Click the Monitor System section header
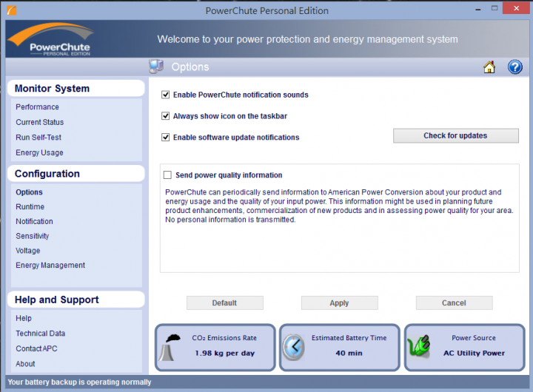Viewport: 533px width, 392px height. coord(76,88)
